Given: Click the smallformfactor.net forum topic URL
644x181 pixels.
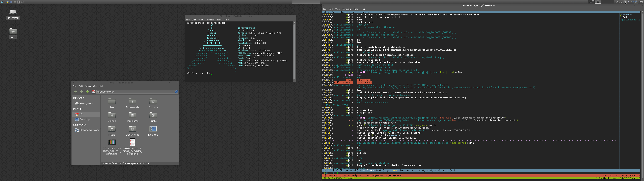Looking at the screenshot, I should click(x=346, y=12).
